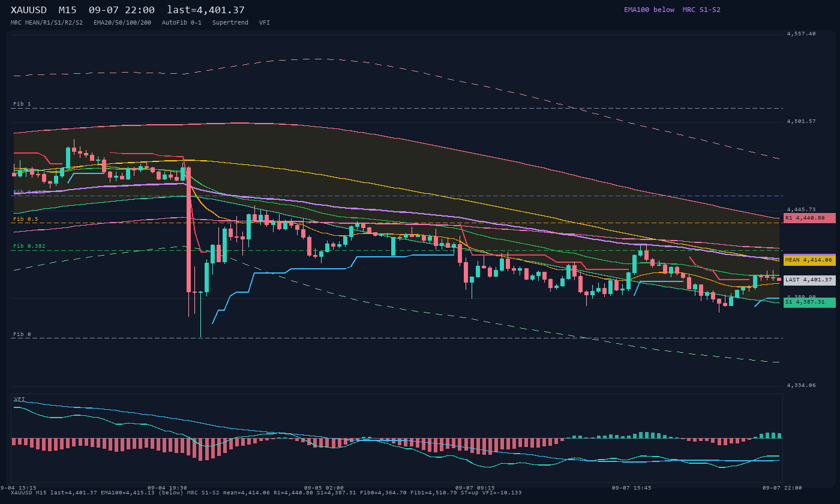Click the 09-04 19:30 time axis label
The height and width of the screenshot is (504, 840).
167,488
